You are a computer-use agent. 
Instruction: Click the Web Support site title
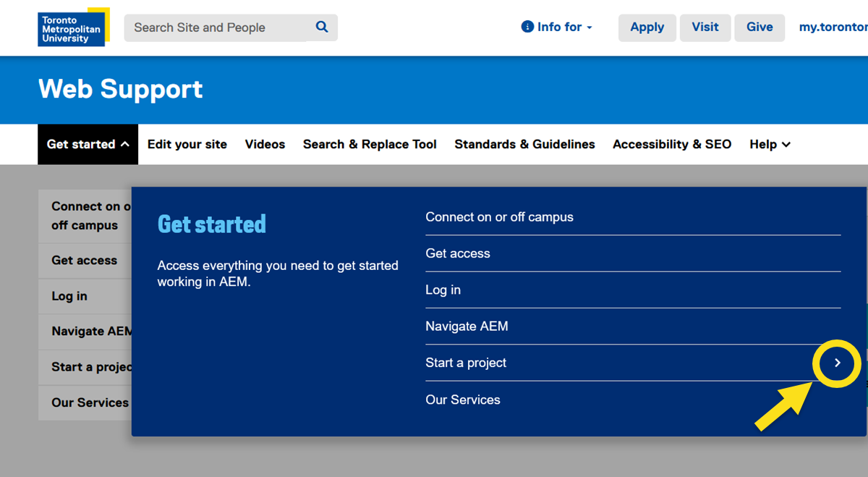point(121,89)
